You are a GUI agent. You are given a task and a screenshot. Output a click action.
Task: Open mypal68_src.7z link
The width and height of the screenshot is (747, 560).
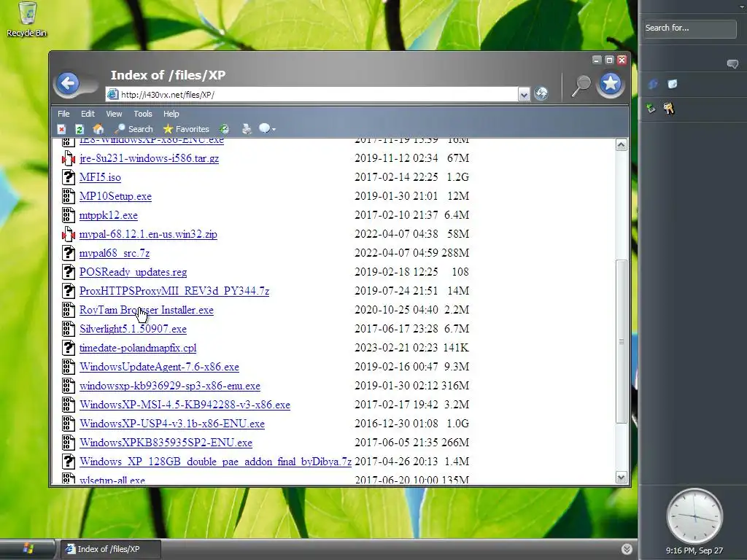(x=115, y=253)
